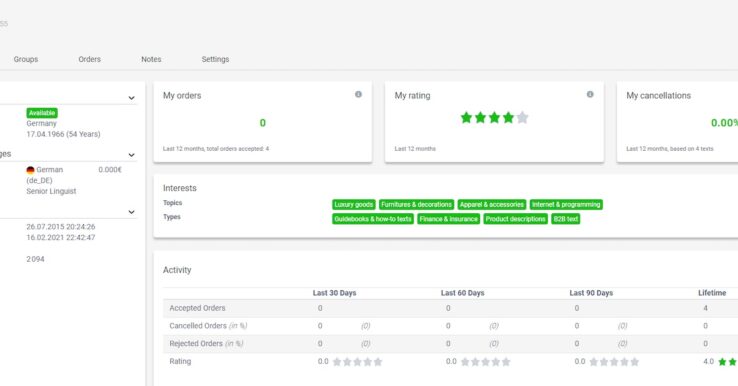Click the Rejected Orders row label
Screen dimensions: 738x386
[206, 344]
